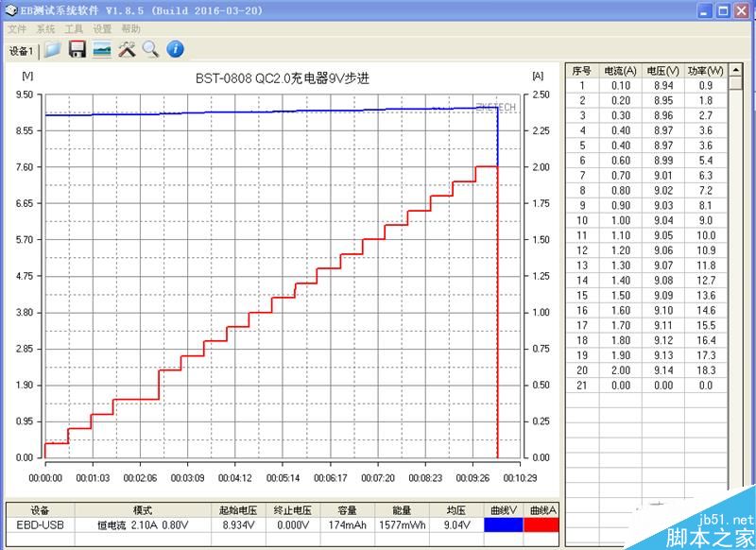Click the blue info icon
The image size is (756, 550).
[x=175, y=49]
